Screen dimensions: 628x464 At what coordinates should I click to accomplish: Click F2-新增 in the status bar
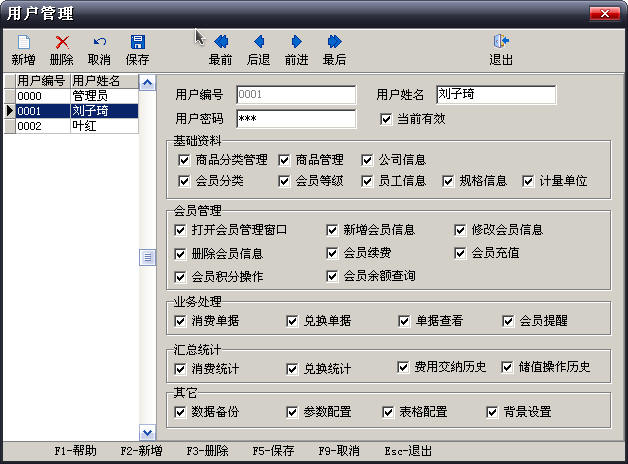point(141,451)
